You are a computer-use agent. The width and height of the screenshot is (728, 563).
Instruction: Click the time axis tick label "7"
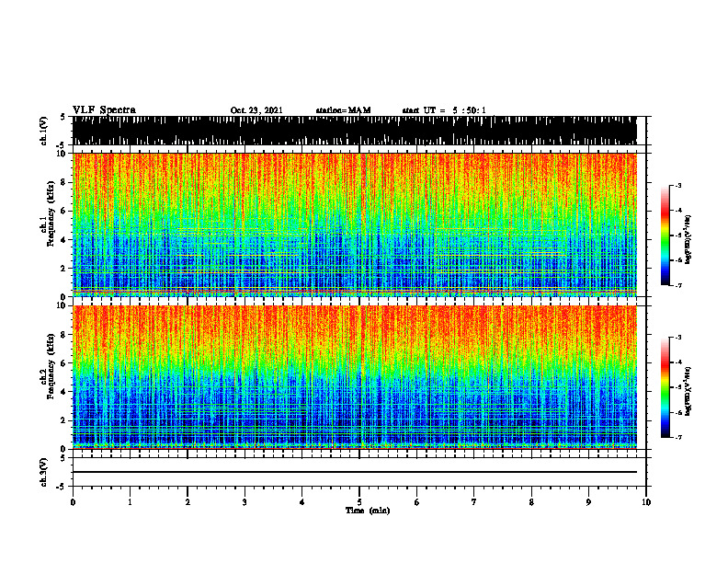(474, 502)
